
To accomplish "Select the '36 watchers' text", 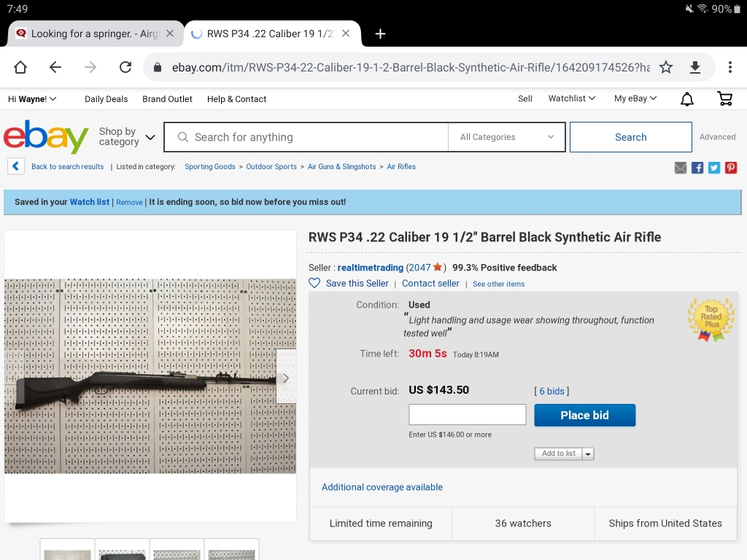I will click(x=523, y=524).
